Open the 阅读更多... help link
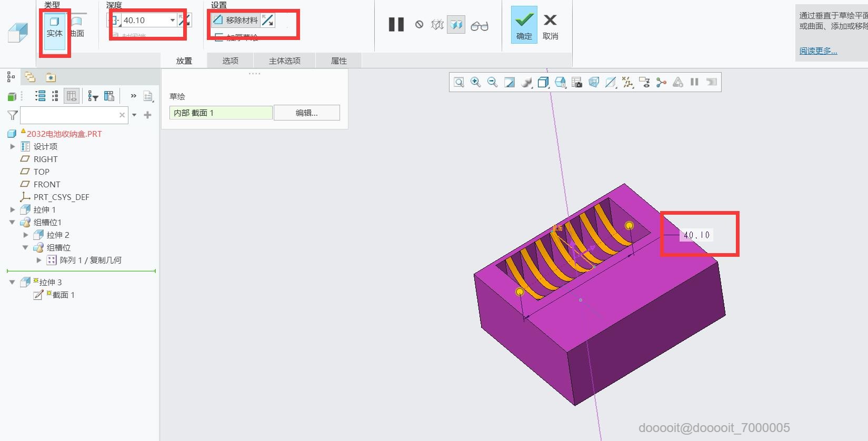 818,51
